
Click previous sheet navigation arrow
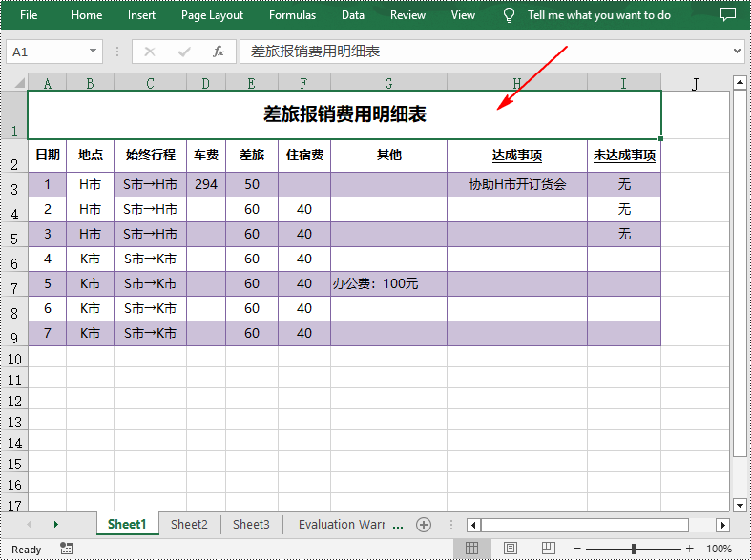(29, 525)
